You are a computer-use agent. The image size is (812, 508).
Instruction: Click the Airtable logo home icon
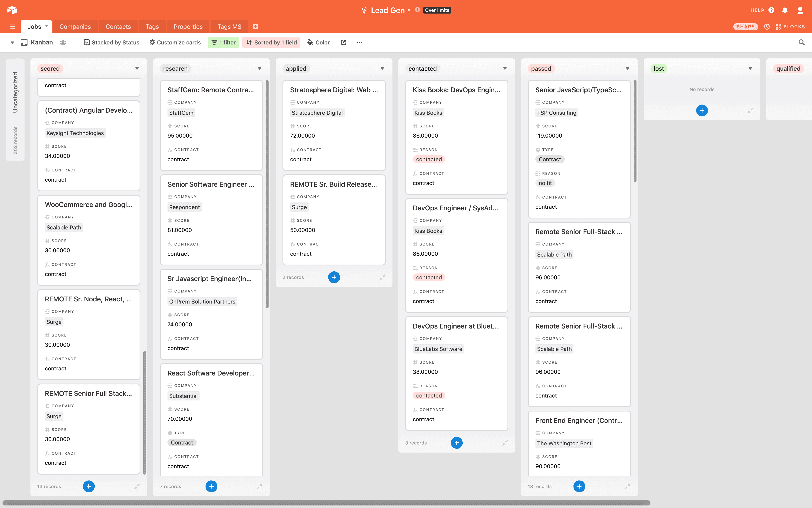[12, 10]
